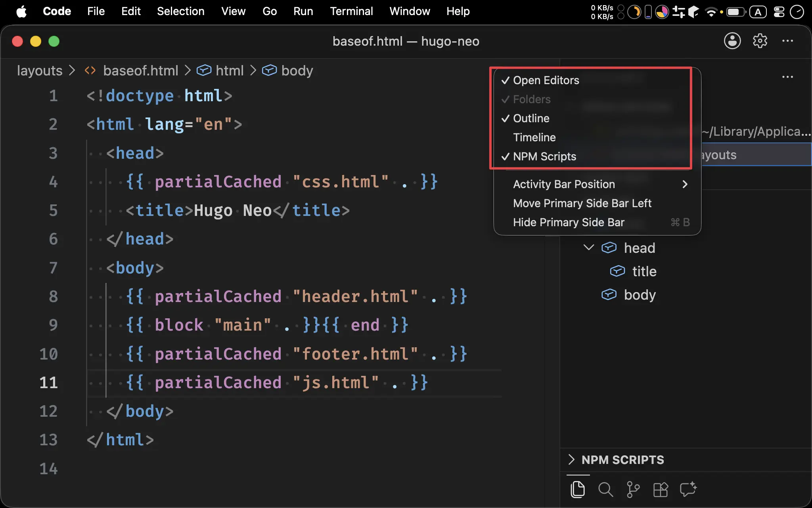The width and height of the screenshot is (812, 508).
Task: Click the "css.html" string on line 4
Action: [341, 182]
